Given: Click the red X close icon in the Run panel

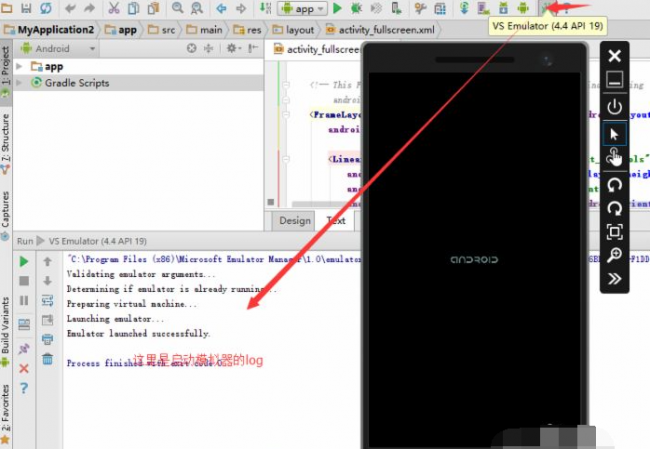Looking at the screenshot, I should pyautogui.click(x=24, y=368).
